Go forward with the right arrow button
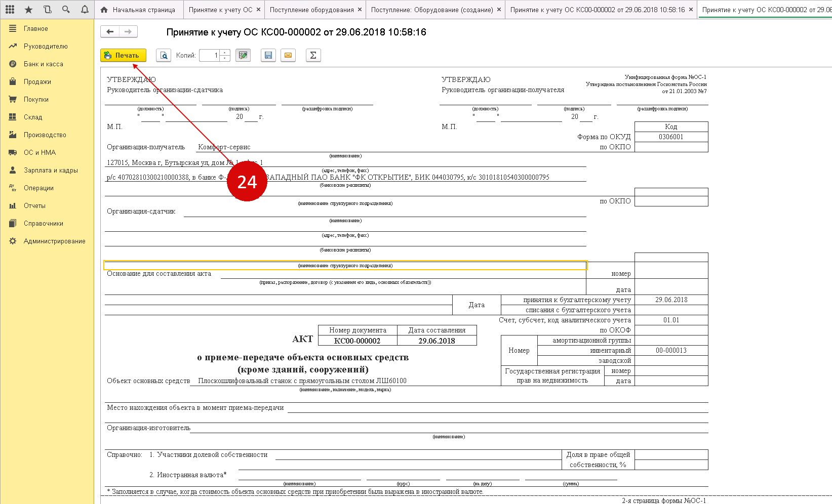Screen dimensions: 832x504 click(x=128, y=32)
